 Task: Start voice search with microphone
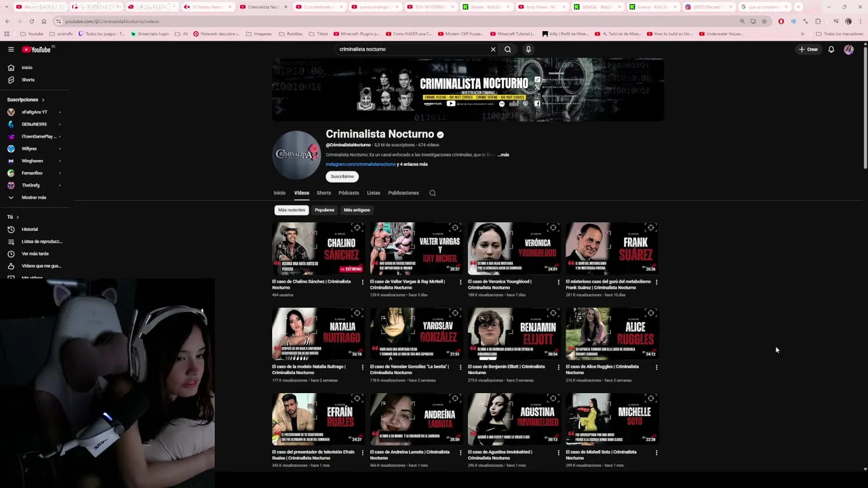(528, 49)
